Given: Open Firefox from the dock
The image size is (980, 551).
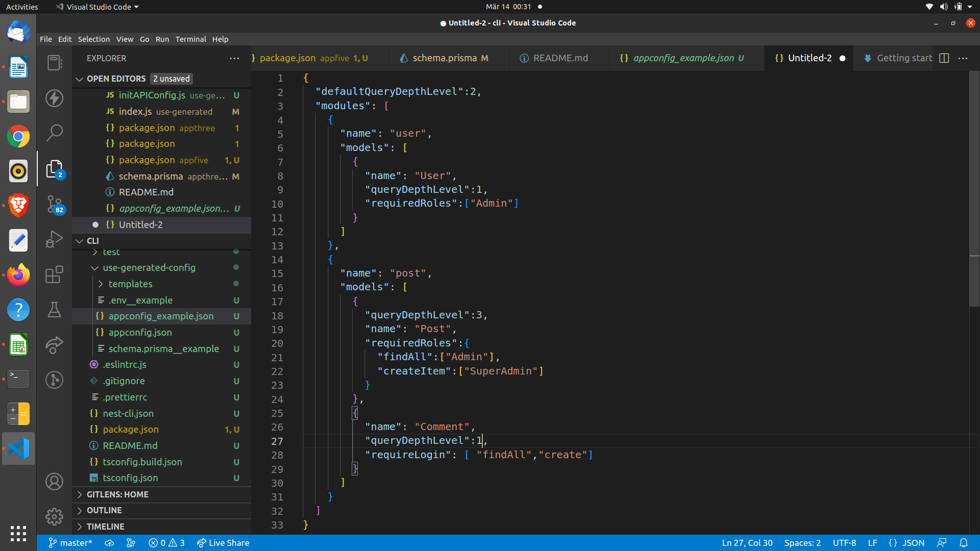Looking at the screenshot, I should point(18,275).
